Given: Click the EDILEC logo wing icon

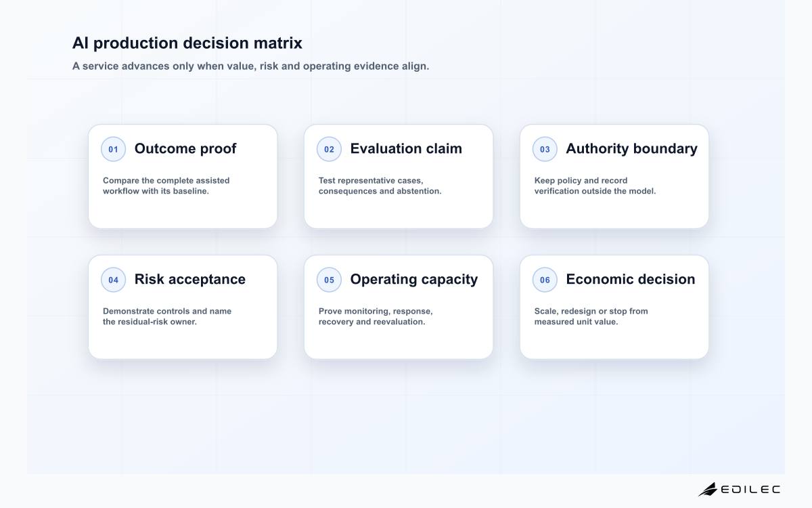Looking at the screenshot, I should point(708,489).
